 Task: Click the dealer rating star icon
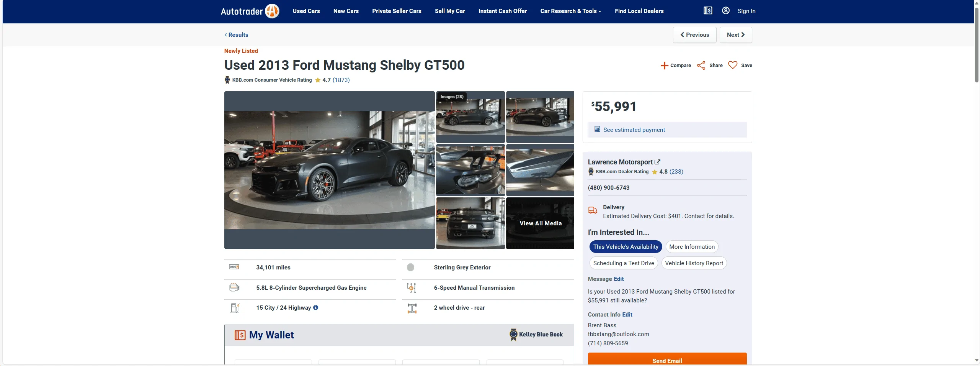[655, 172]
